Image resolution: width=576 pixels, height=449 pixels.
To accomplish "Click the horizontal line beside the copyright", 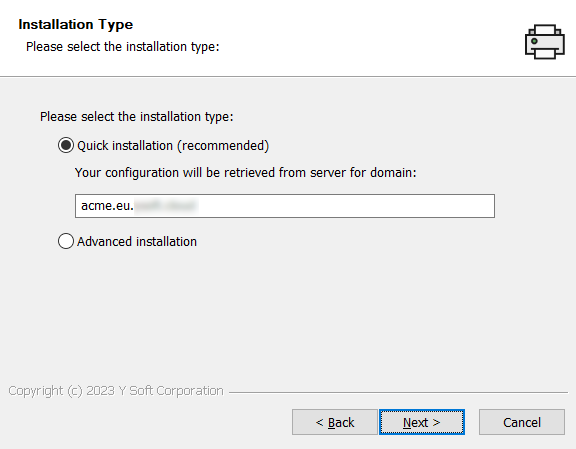I will point(398,392).
